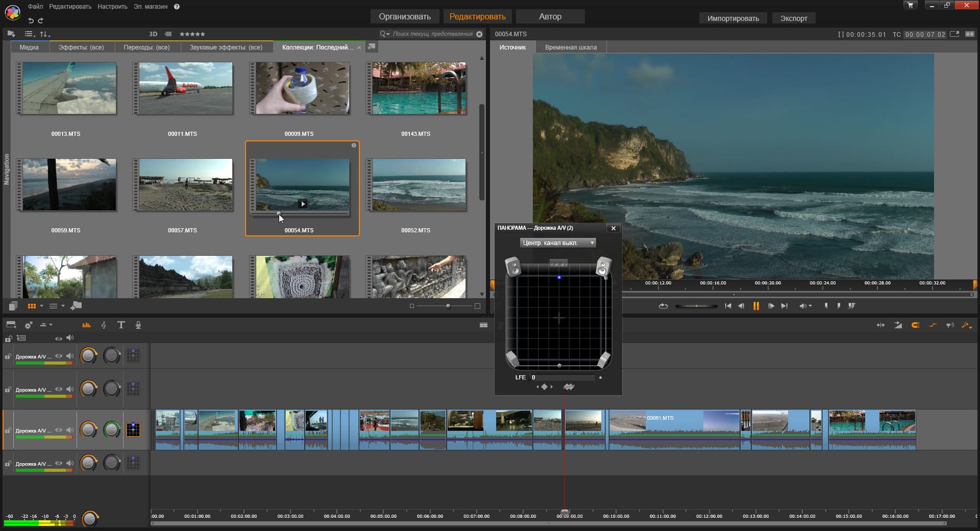The image size is (980, 531).
Task: Pause playback in the preview player
Action: pos(756,306)
